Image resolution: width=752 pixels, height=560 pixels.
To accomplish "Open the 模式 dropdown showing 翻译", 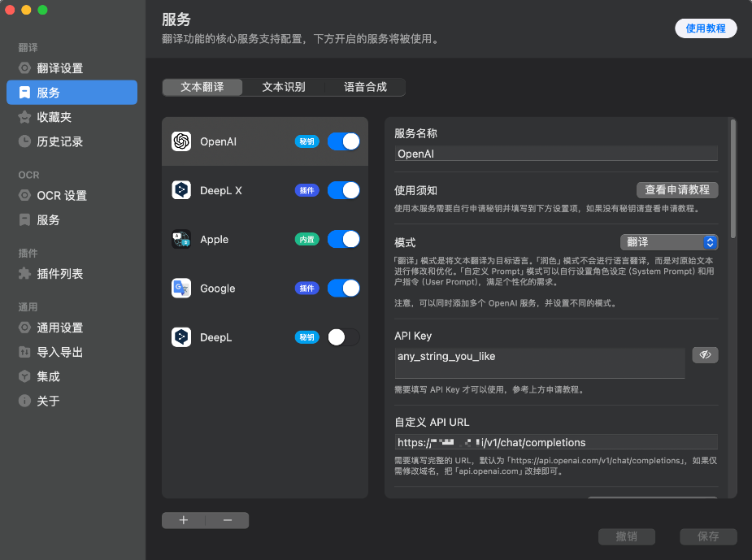I will (x=669, y=242).
